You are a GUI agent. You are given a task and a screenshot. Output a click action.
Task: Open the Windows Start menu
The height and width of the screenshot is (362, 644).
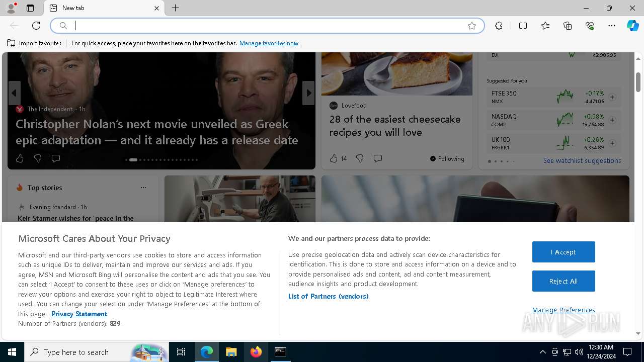[x=12, y=352]
